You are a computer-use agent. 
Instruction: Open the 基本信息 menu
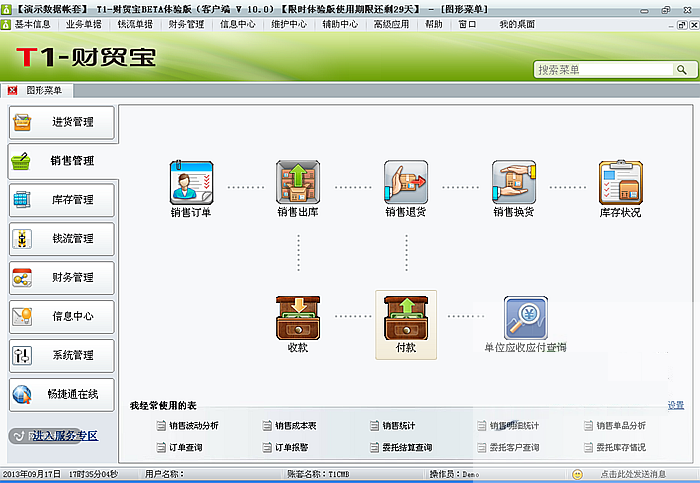tap(33, 24)
